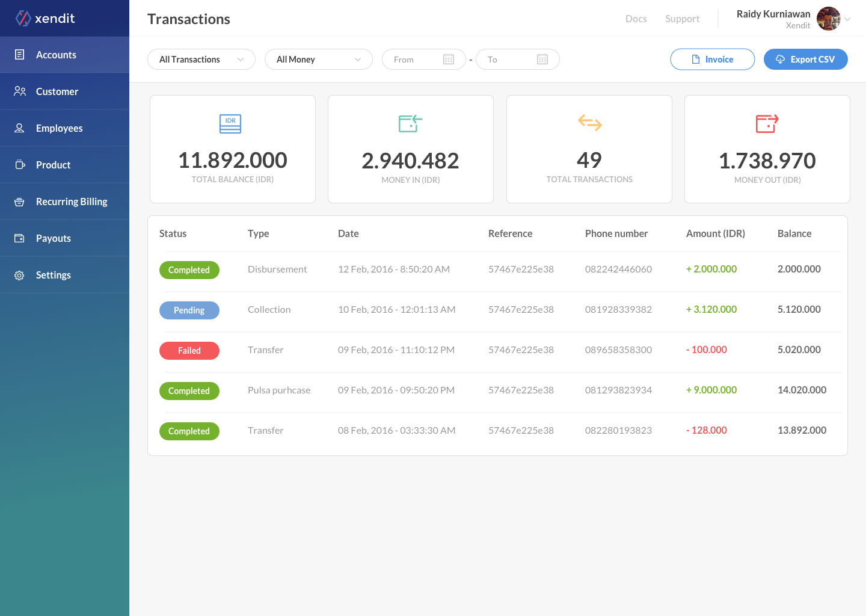Go to Accounts in the sidebar
Viewport: 866px width, 616px height.
pos(64,55)
